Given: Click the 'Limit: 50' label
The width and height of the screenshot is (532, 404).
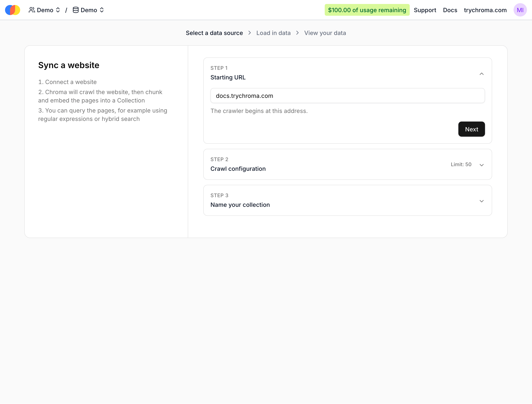Looking at the screenshot, I should click(x=461, y=164).
